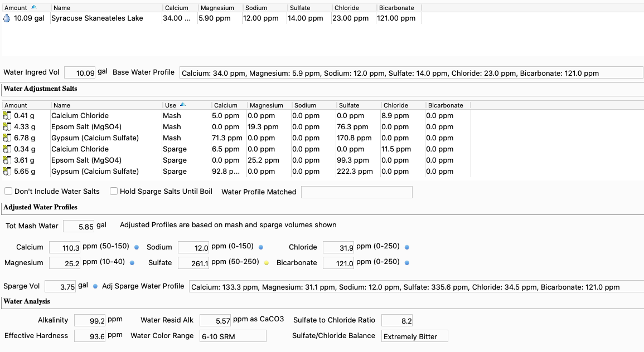This screenshot has height=352, width=644.
Task: Toggle Hold Sparge Salts Until Boil
Action: 114,191
